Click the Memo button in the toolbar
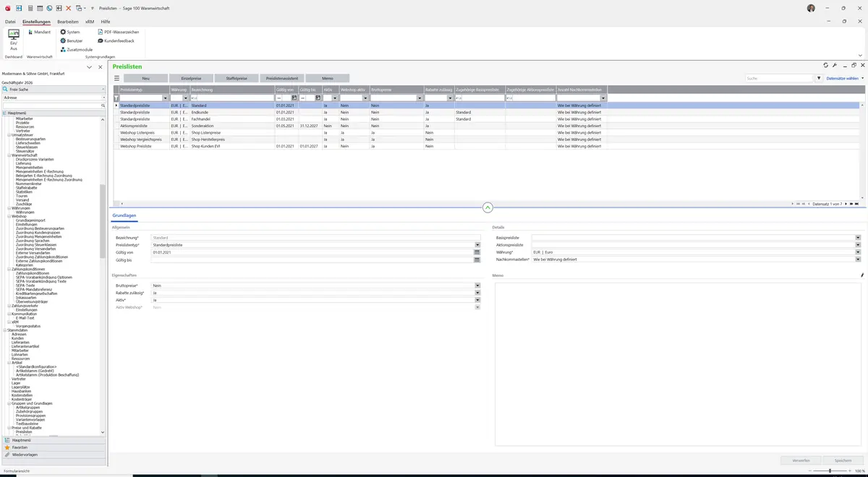The width and height of the screenshot is (868, 477). click(328, 78)
